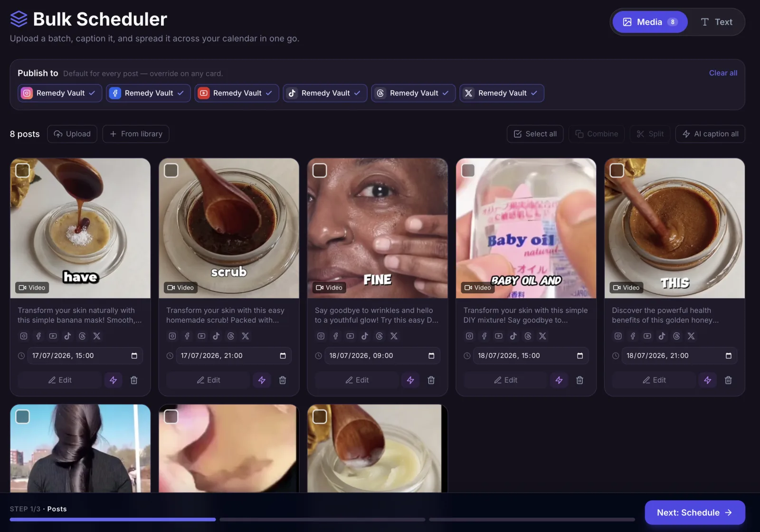
Task: Click X icon on wrinkles post card
Action: [x=394, y=336]
